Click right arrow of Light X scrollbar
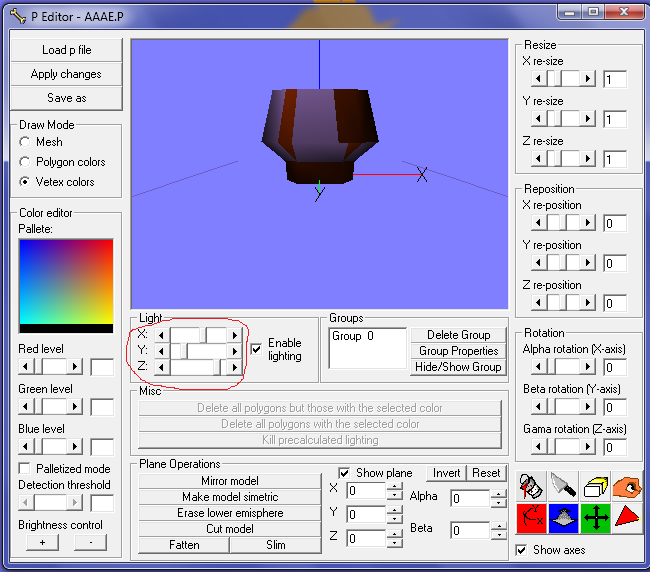Screen dimensions: 650x572 tap(235, 335)
